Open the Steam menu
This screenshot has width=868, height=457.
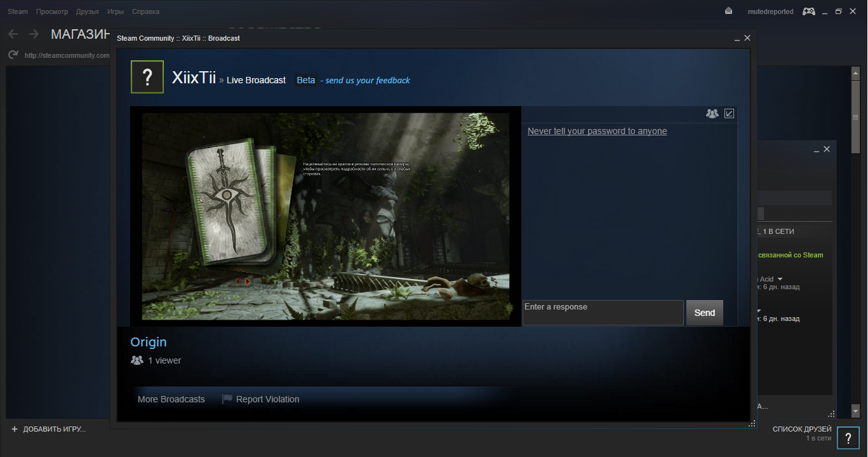tap(18, 11)
